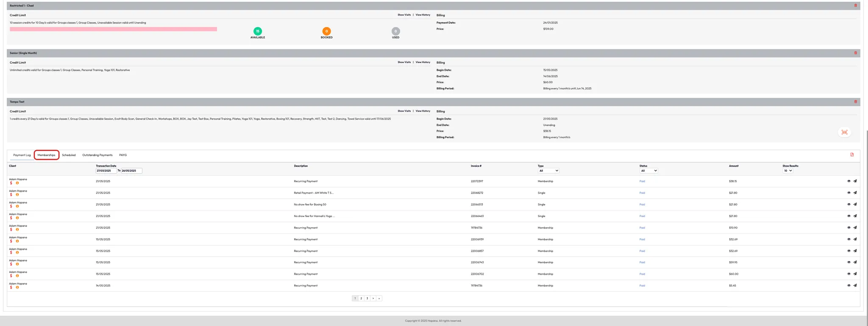Click the orange info icon in last row

tap(17, 287)
